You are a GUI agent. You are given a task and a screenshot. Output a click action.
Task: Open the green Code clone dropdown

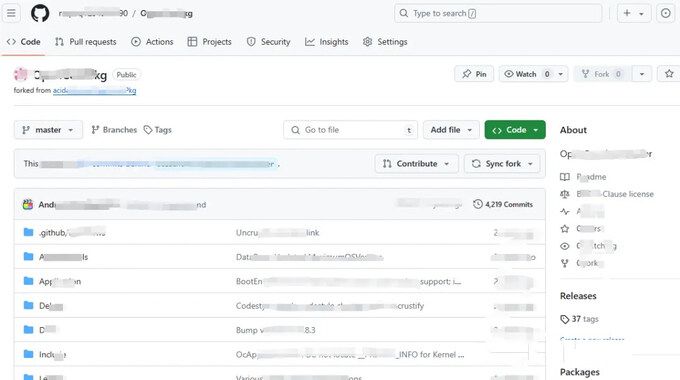click(515, 130)
